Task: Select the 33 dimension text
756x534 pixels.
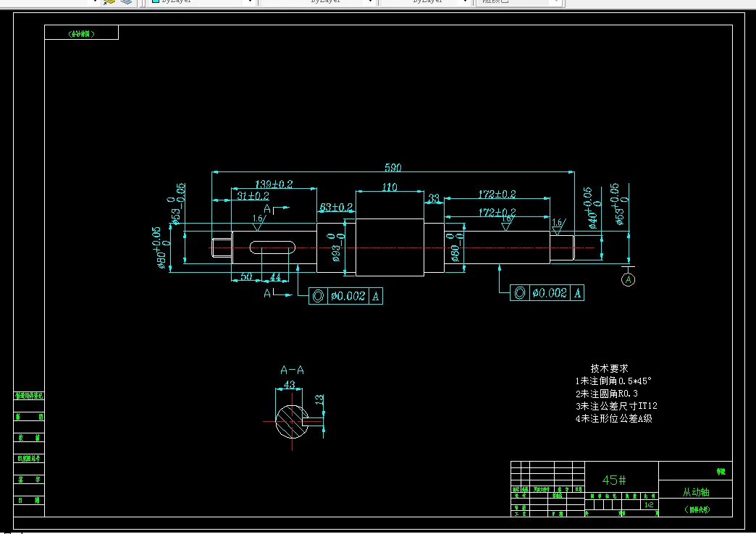Action: (434, 198)
